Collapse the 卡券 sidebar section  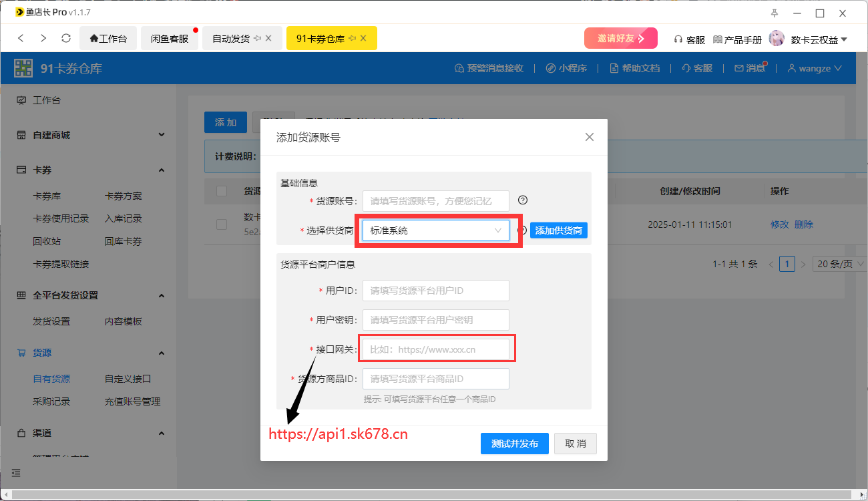pos(162,170)
